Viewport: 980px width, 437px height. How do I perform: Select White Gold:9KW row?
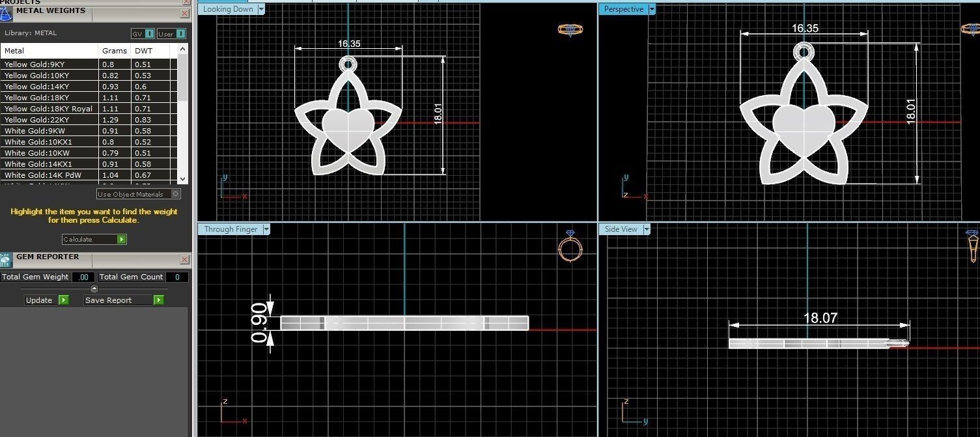pos(89,131)
